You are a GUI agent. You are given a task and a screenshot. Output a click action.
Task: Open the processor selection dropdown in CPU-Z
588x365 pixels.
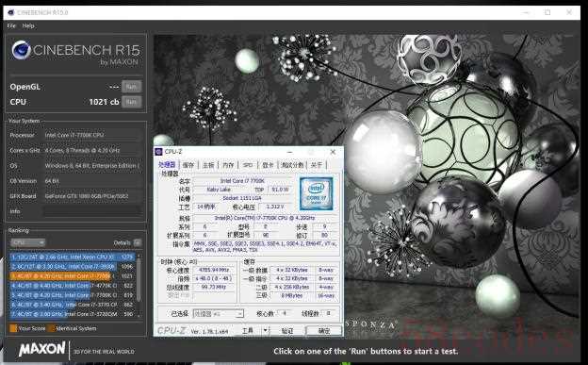219,313
